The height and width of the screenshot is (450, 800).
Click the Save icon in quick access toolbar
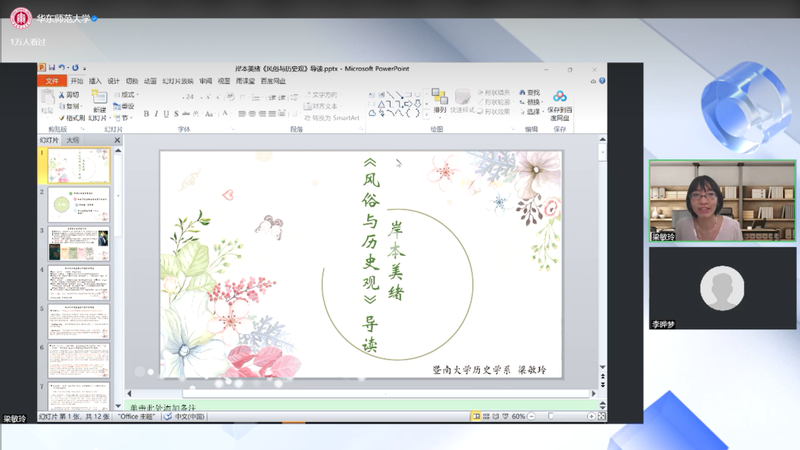coord(50,68)
